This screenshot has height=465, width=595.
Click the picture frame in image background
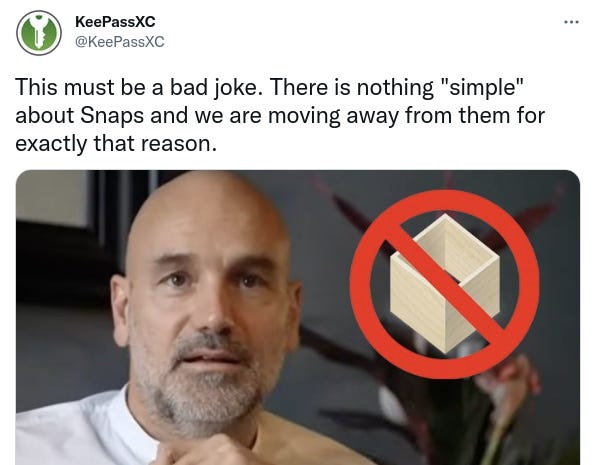pyautogui.click(x=52, y=199)
